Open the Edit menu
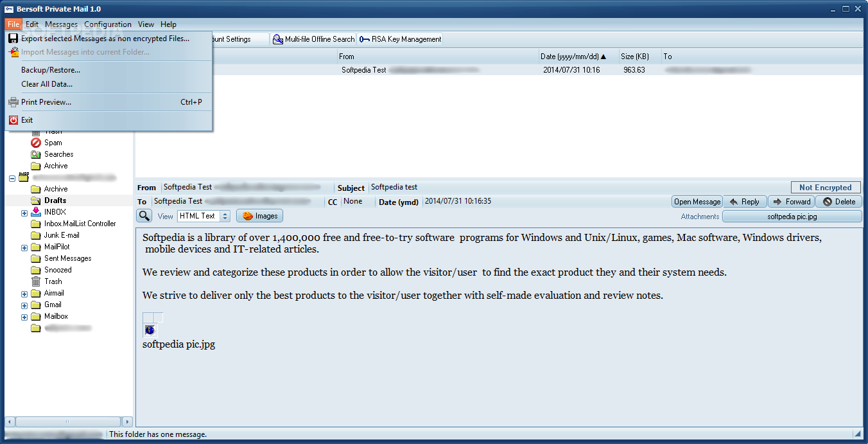868x444 pixels. [x=32, y=24]
